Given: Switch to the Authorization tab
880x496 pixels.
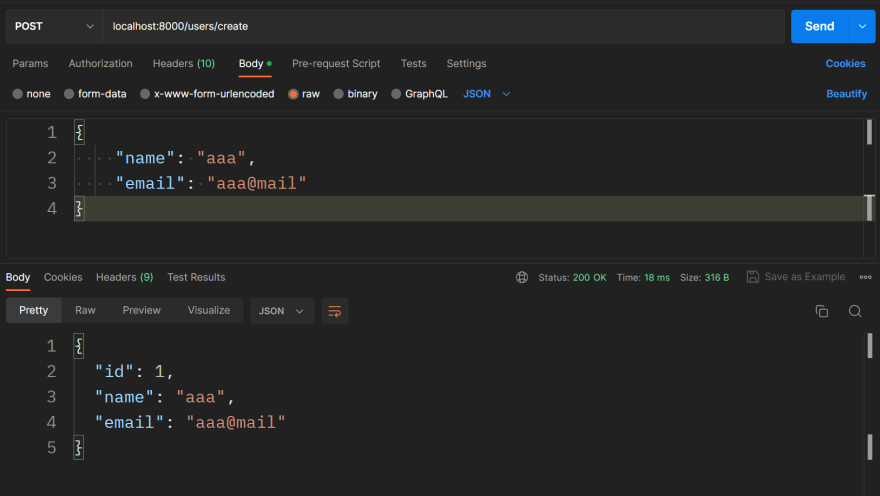Looking at the screenshot, I should coord(100,63).
